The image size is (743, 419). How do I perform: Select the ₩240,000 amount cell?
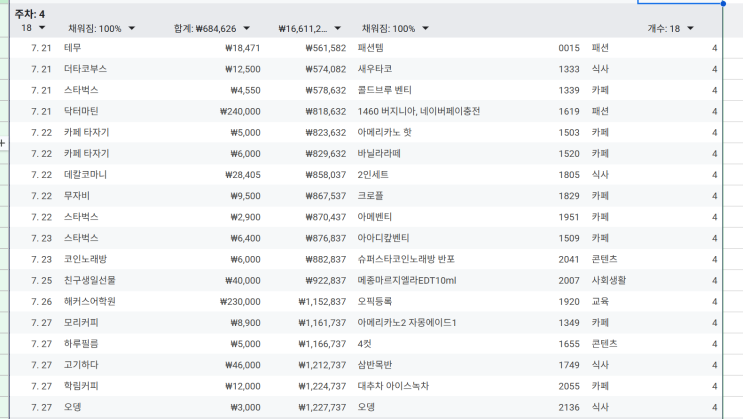pos(240,111)
